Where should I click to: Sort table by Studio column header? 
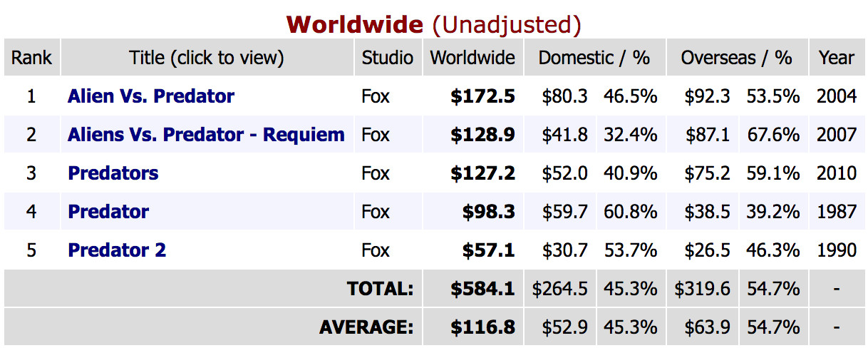388,58
